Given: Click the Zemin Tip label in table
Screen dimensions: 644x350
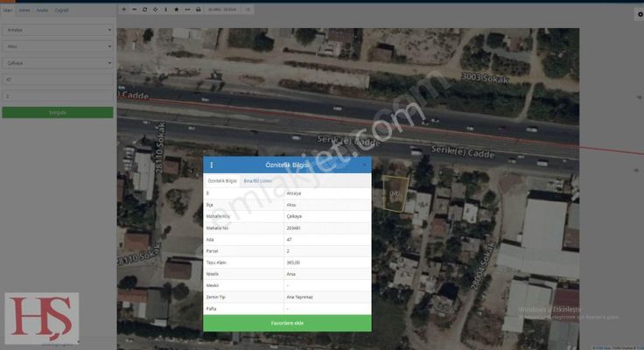Looking at the screenshot, I should (215, 297).
